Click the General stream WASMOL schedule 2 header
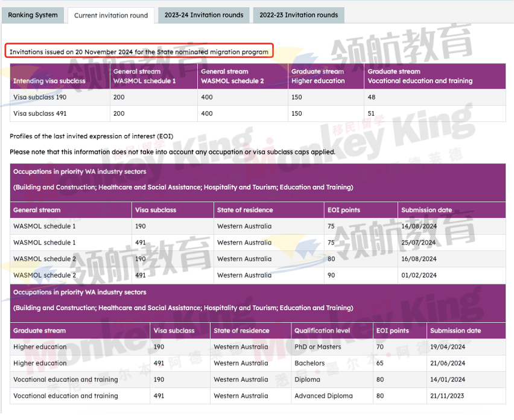 (232, 76)
